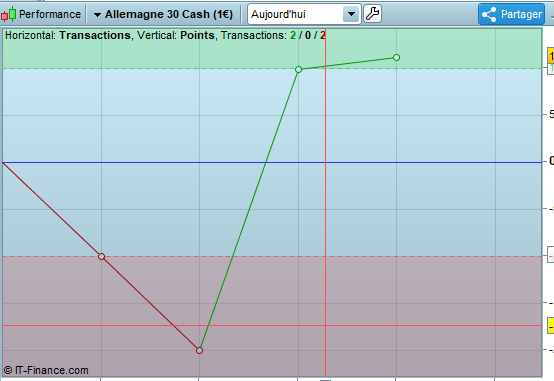The width and height of the screenshot is (554, 381).
Task: Select first losing transaction point on chart
Action: tap(101, 256)
